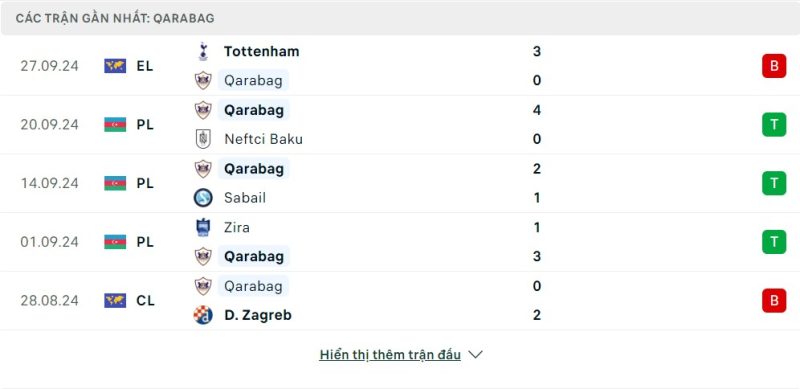This screenshot has width=800, height=389.
Task: Click the green T badge for Sabail match
Action: [x=774, y=183]
